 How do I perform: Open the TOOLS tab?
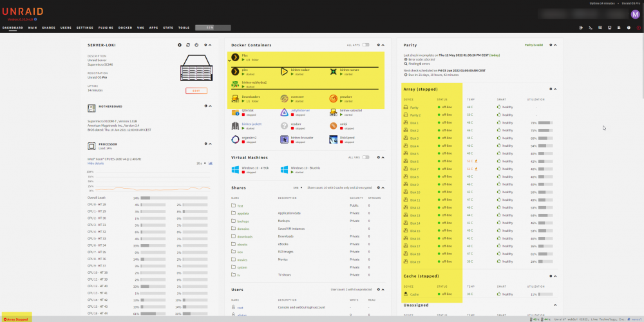coord(184,28)
